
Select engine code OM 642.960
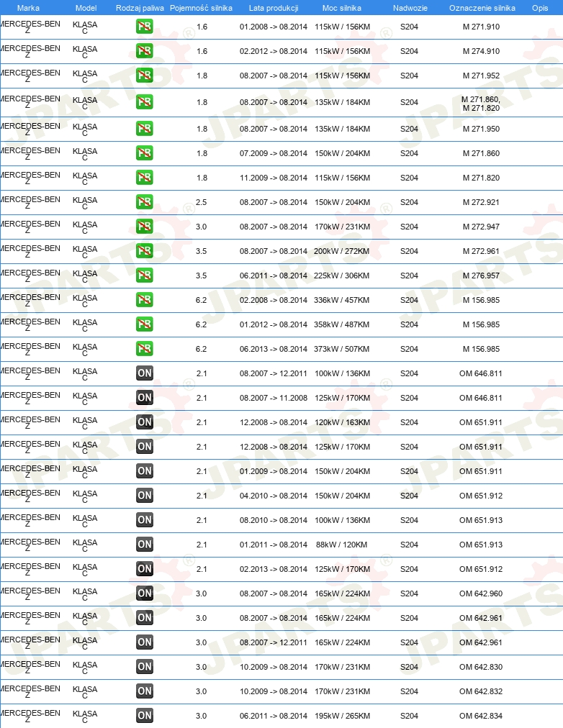tap(481, 593)
